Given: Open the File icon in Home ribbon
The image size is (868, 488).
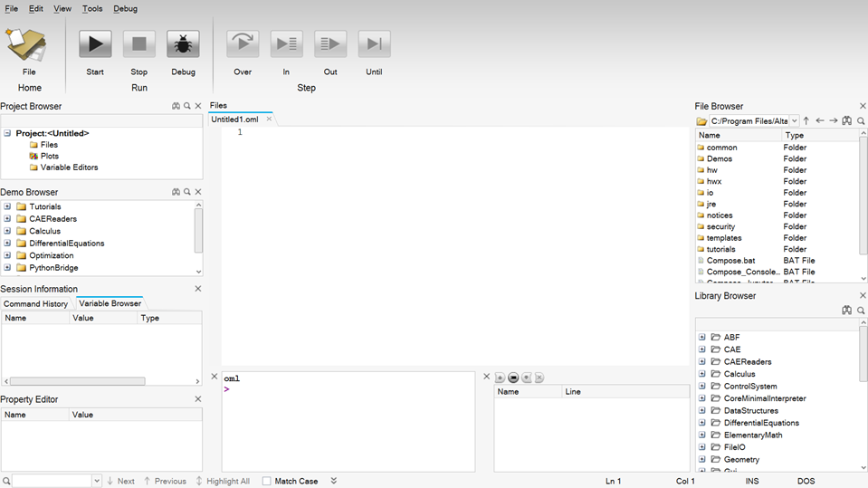Looking at the screenshot, I should 27,45.
